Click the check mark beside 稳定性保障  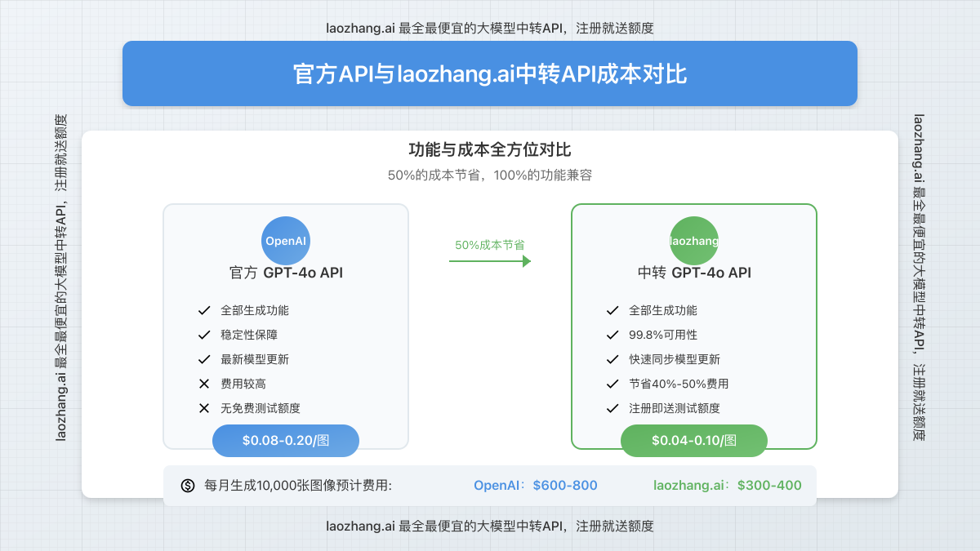pyautogui.click(x=204, y=335)
